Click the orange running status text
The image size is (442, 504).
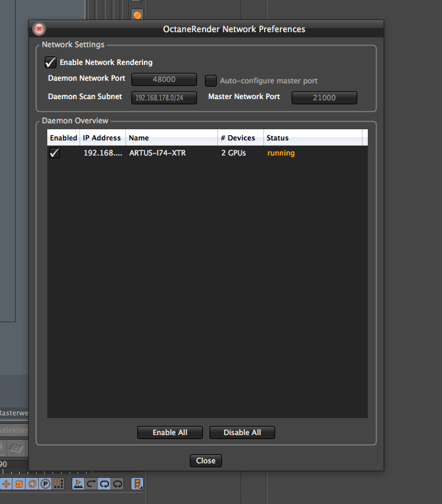[281, 153]
